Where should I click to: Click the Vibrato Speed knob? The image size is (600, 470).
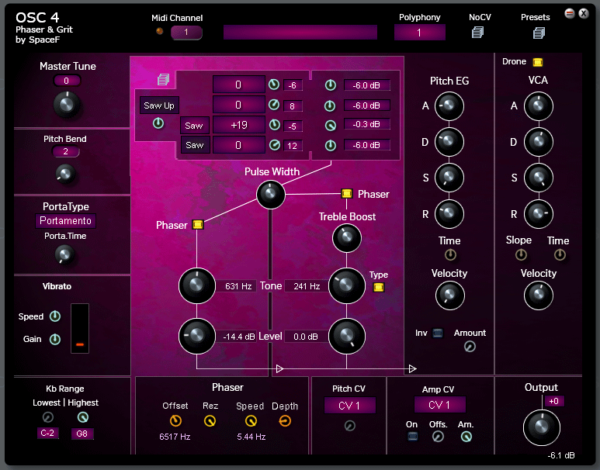55,317
